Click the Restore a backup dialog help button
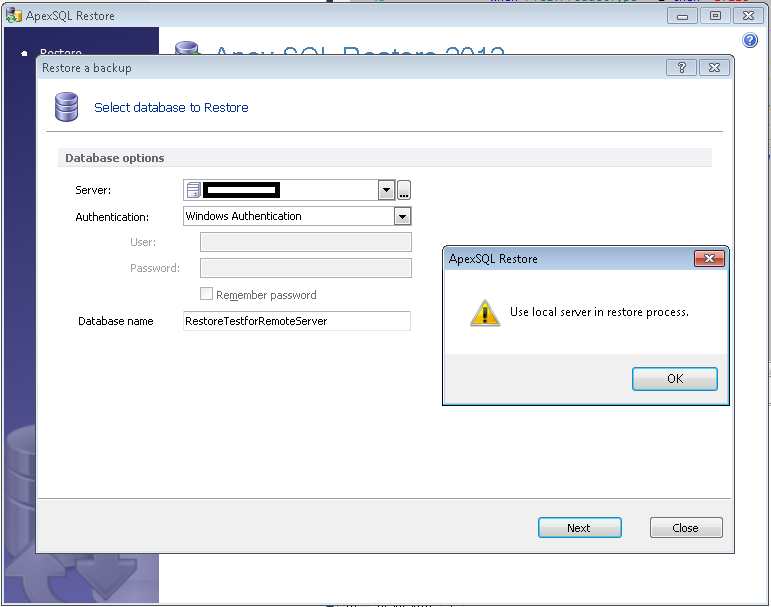771x607 pixels. [681, 68]
